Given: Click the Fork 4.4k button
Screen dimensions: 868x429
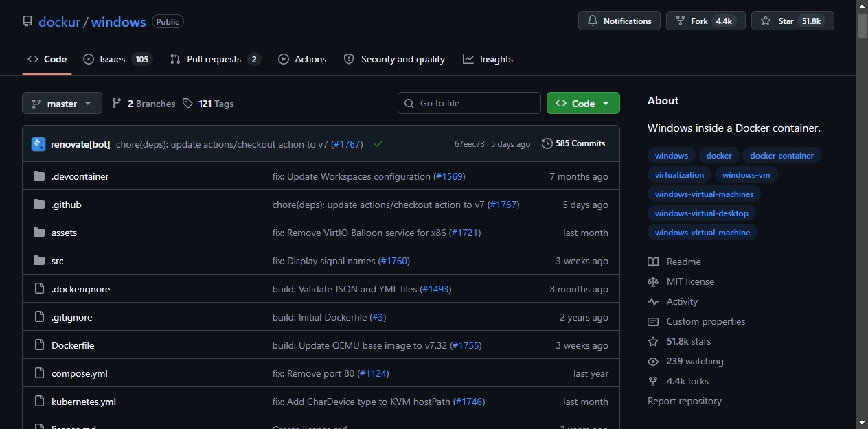Looking at the screenshot, I should (706, 21).
